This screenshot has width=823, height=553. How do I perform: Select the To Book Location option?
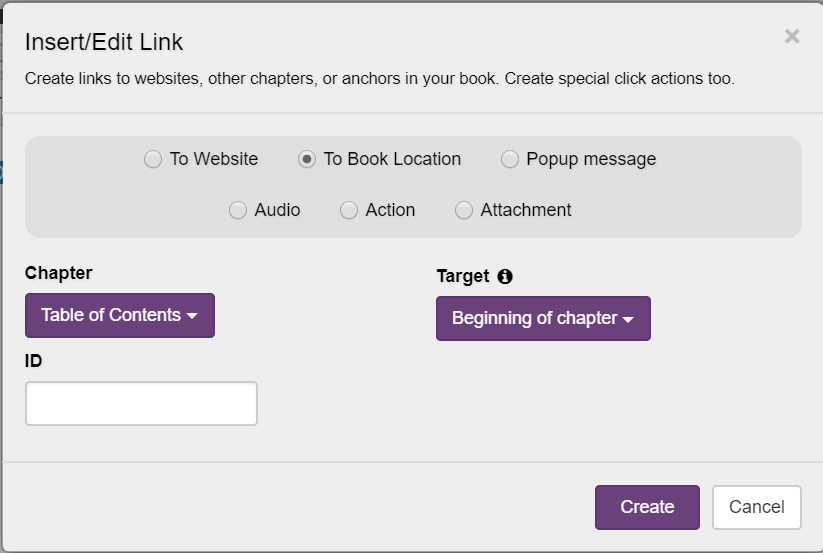[x=307, y=159]
